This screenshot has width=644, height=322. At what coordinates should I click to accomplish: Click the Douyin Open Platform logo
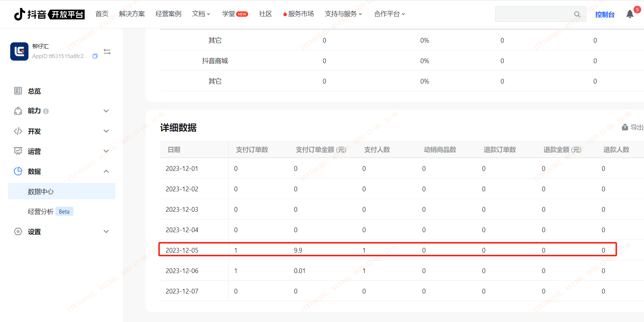pyautogui.click(x=49, y=14)
